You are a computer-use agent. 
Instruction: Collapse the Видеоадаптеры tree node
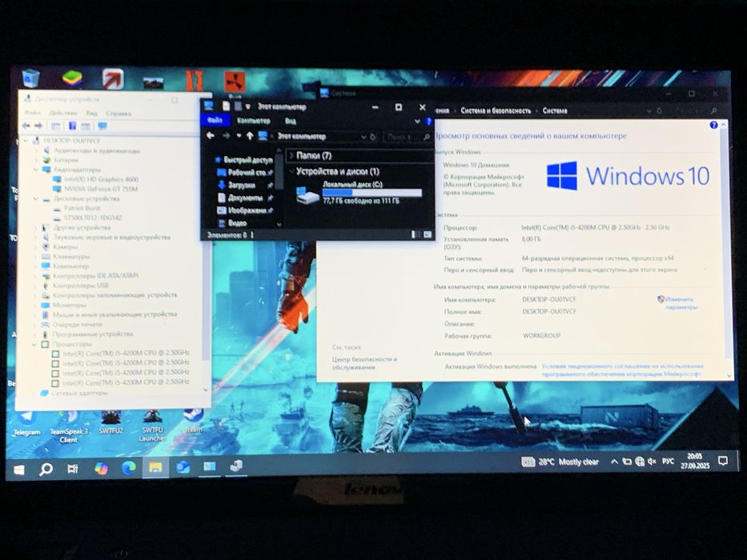click(36, 170)
